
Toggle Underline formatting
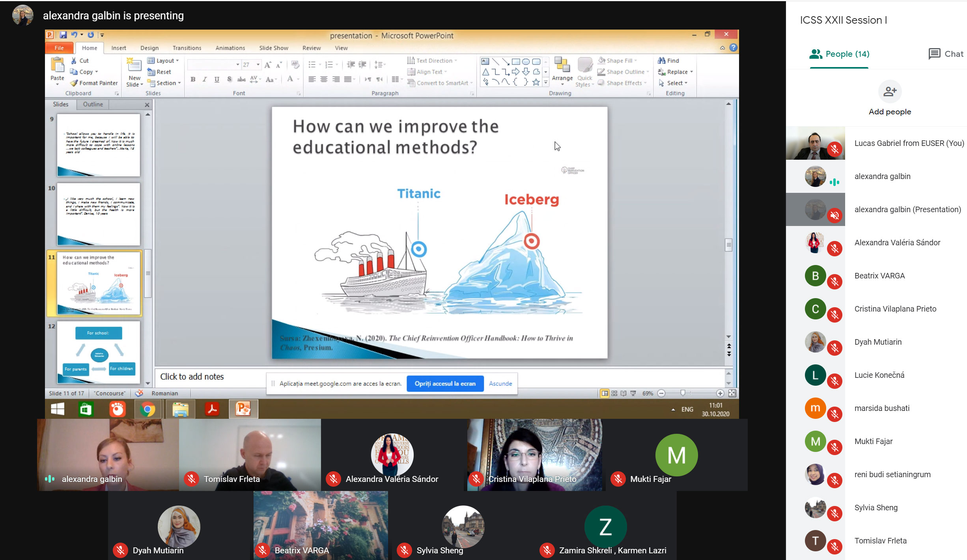tap(217, 79)
